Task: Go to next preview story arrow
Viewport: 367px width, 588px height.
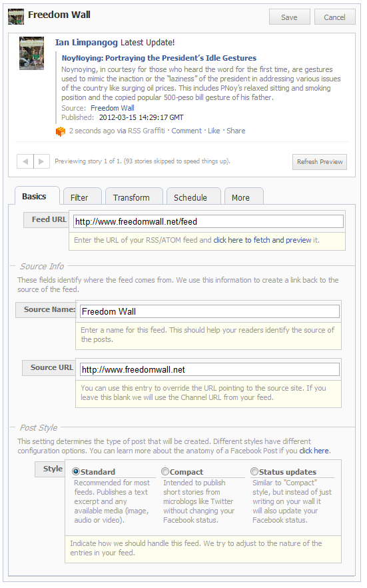Action: 41,161
